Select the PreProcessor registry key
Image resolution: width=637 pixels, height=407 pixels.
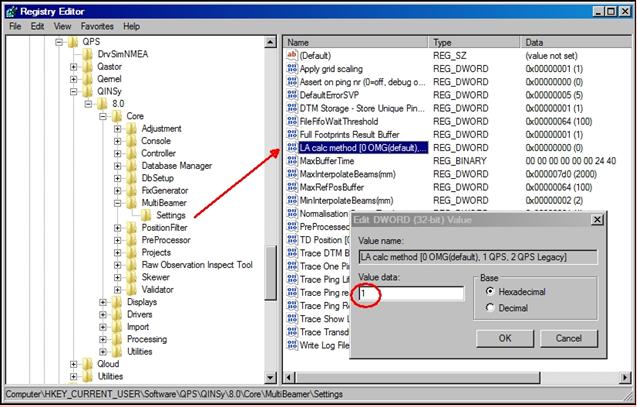[x=166, y=240]
